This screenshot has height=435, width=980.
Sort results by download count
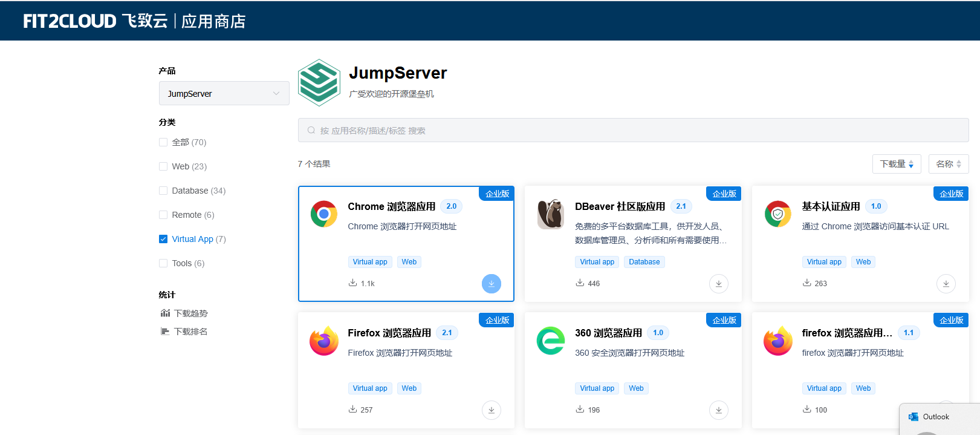pyautogui.click(x=896, y=164)
